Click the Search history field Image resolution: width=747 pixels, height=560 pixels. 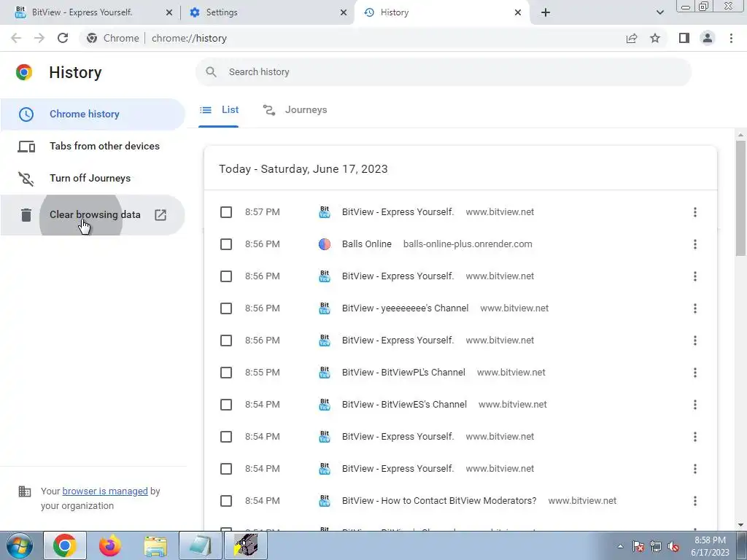pos(443,72)
